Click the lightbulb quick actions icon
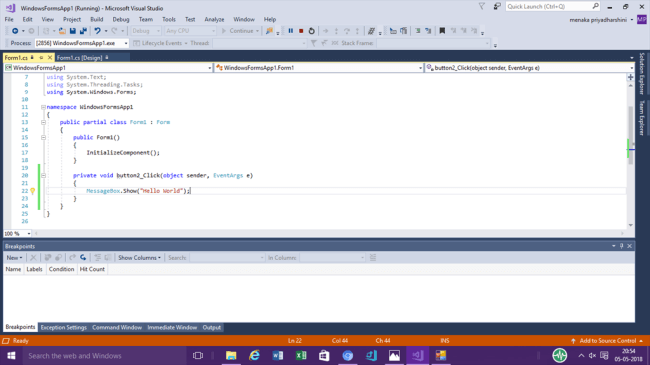Image resolution: width=650 pixels, height=365 pixels. tap(32, 191)
